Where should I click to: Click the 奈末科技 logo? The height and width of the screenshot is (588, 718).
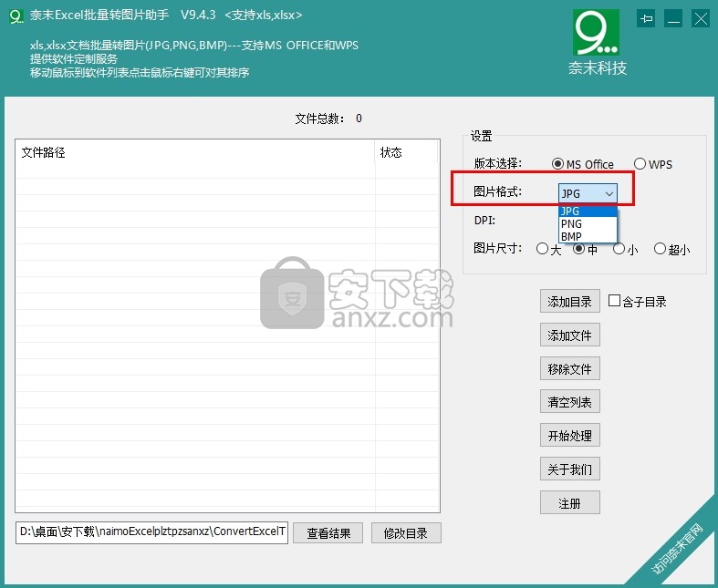point(597,43)
